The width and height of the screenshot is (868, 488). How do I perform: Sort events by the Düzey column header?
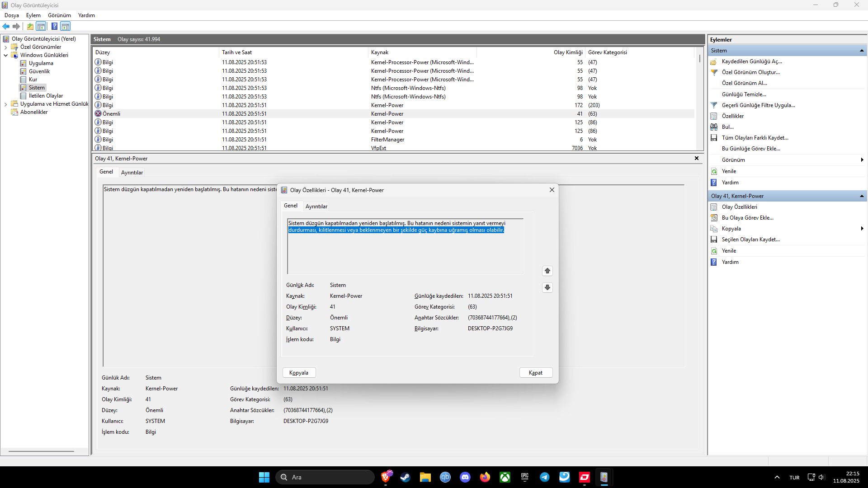pyautogui.click(x=156, y=52)
